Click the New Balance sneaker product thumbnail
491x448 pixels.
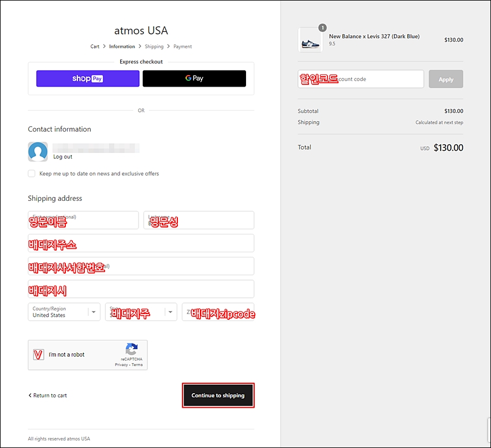coord(310,40)
